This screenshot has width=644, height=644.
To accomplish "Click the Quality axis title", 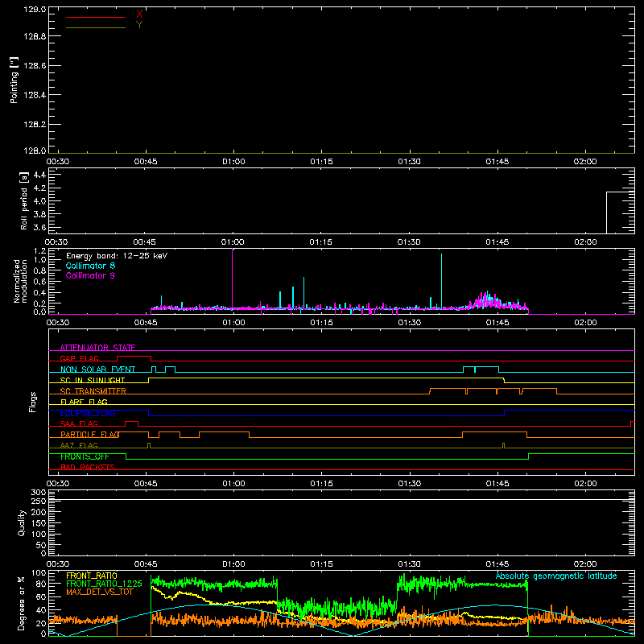I will [22, 522].
